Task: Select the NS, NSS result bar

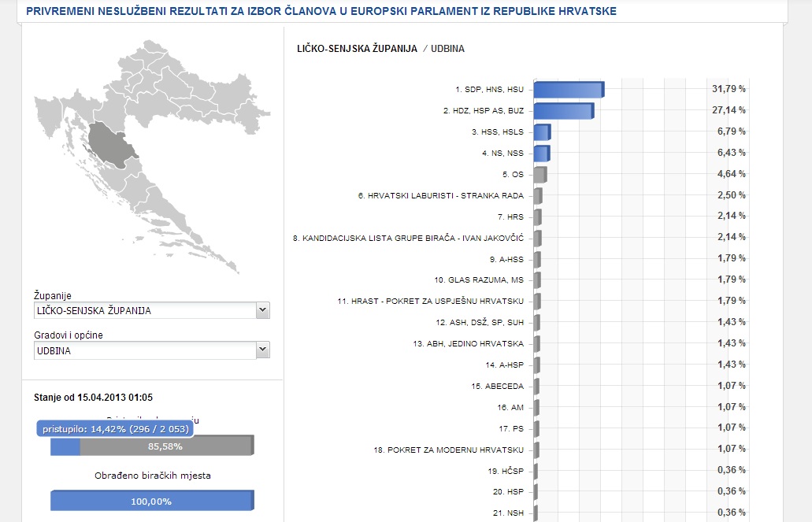Action: (x=542, y=154)
